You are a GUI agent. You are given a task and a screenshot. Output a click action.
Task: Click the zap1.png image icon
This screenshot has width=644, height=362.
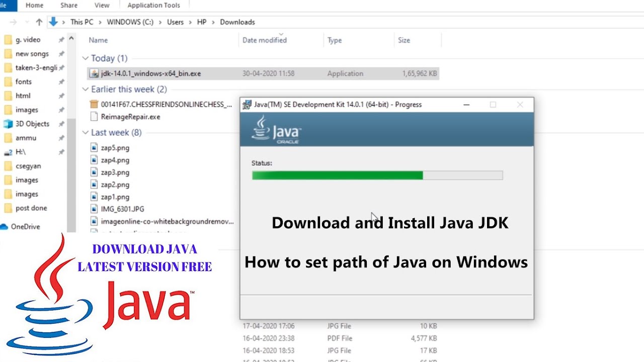point(94,197)
